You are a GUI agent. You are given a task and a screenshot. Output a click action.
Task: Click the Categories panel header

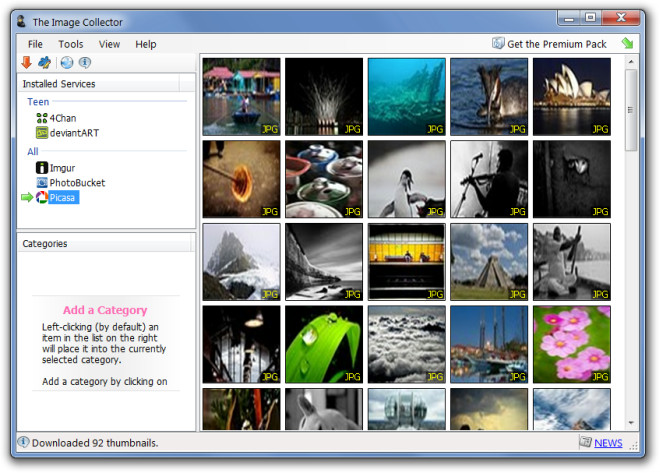106,244
